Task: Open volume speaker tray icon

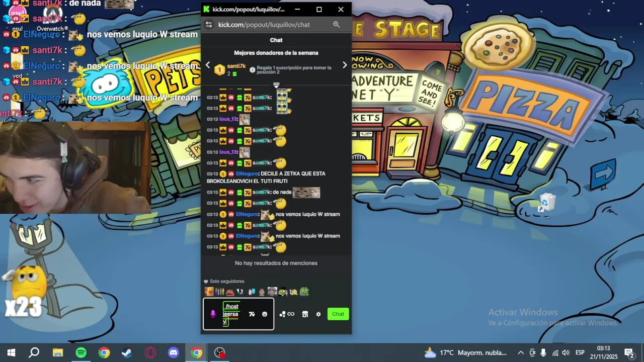Action: [566, 353]
